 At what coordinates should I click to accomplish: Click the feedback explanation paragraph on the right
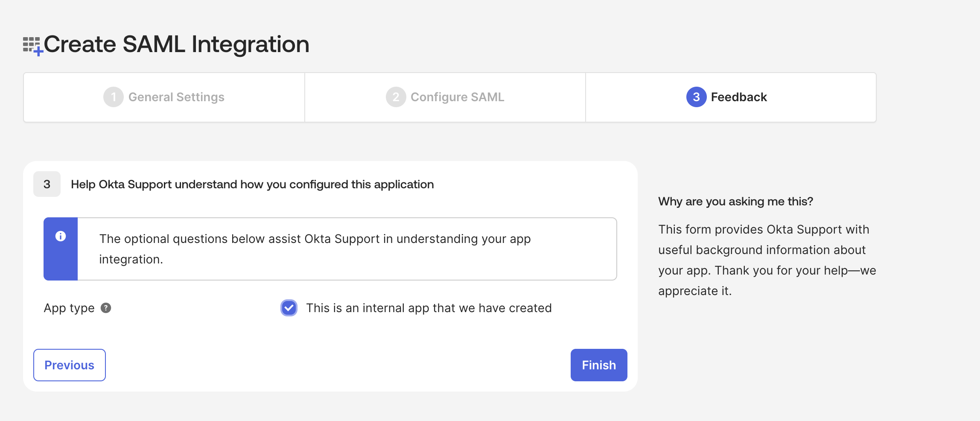767,260
